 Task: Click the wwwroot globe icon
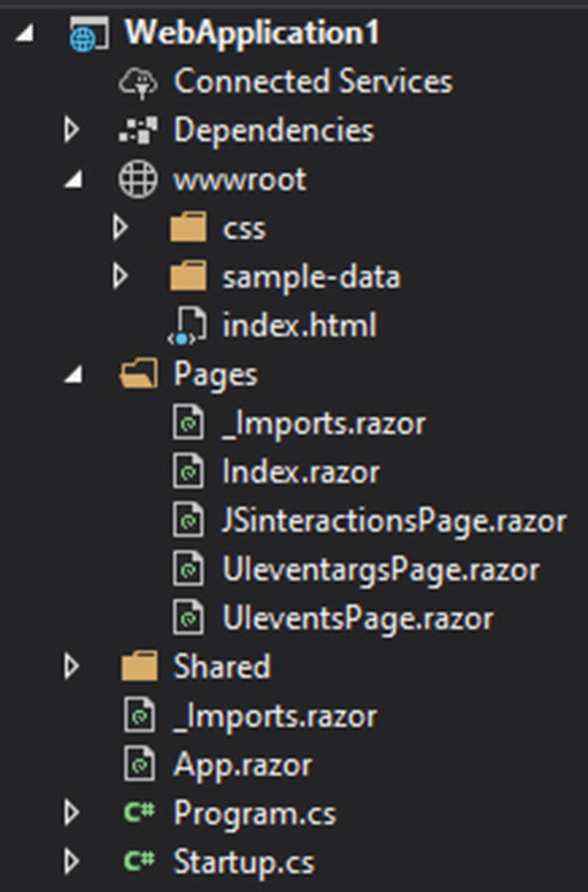[x=137, y=179]
